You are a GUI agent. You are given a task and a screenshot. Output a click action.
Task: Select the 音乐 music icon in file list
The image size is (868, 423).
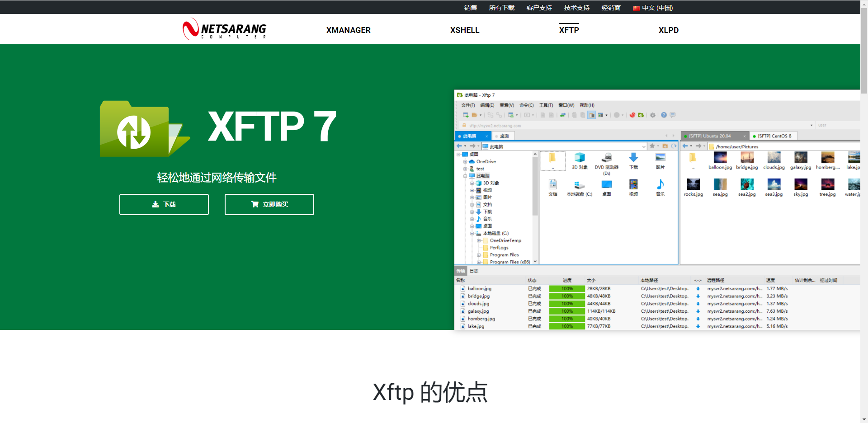click(x=660, y=188)
